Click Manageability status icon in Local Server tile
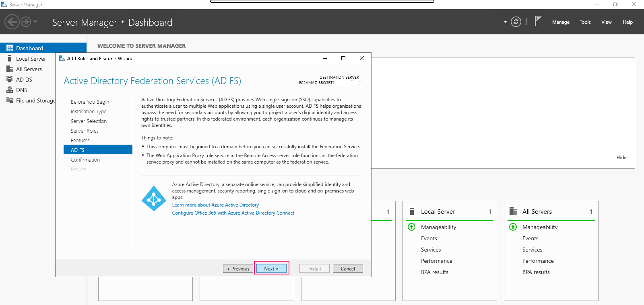This screenshot has height=305, width=644. (x=411, y=227)
